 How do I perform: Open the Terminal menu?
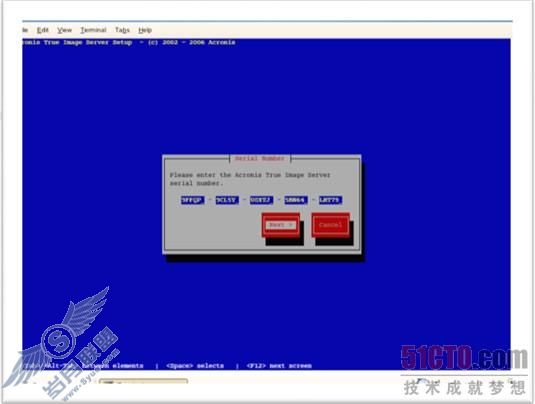pos(93,30)
